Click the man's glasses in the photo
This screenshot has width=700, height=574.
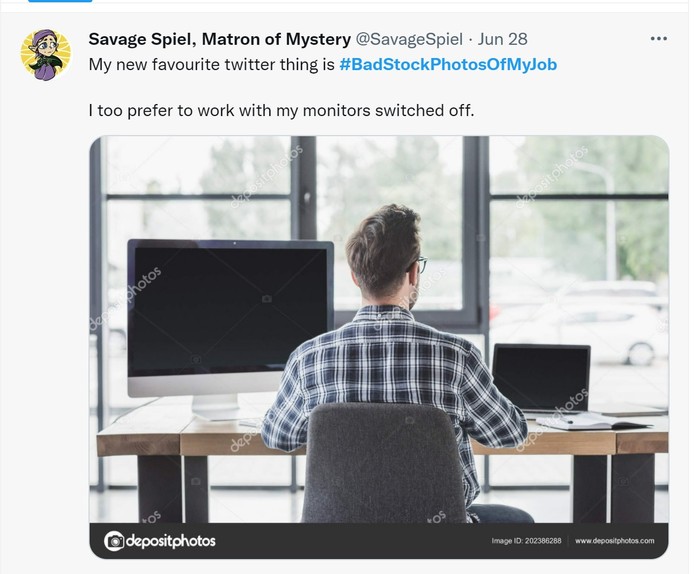421,264
